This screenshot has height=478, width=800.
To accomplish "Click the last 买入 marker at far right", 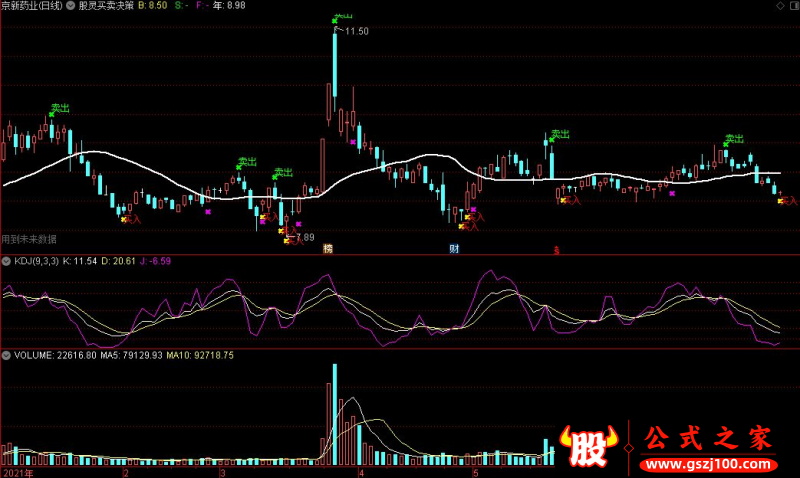I will (x=788, y=201).
